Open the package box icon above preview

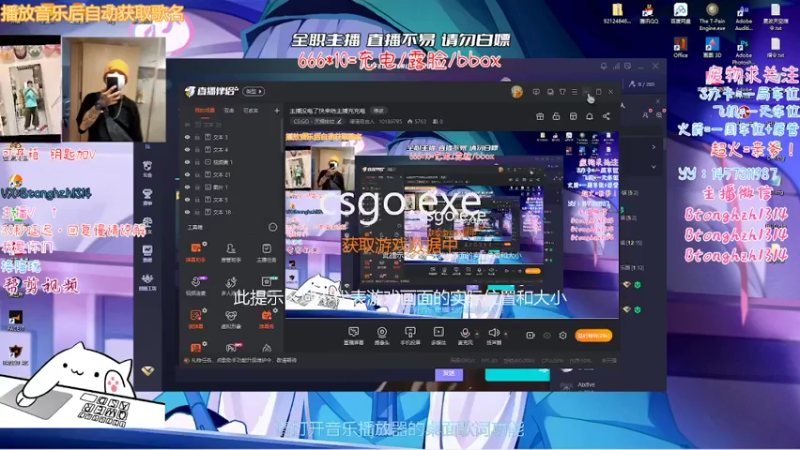[573, 117]
